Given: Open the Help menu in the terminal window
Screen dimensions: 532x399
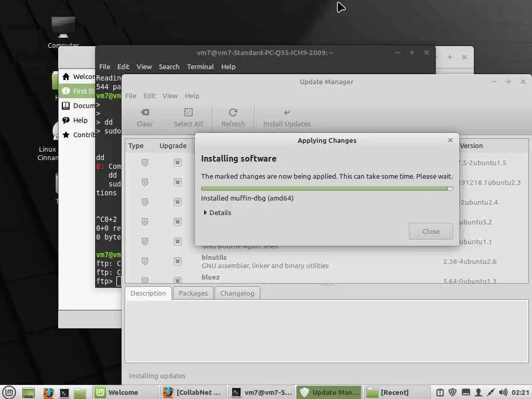Looking at the screenshot, I should (x=229, y=67).
